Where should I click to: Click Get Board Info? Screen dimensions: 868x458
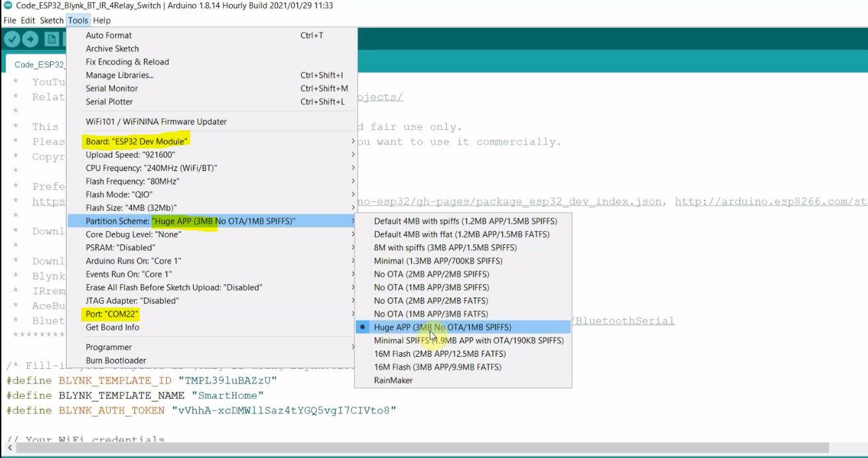click(212, 327)
